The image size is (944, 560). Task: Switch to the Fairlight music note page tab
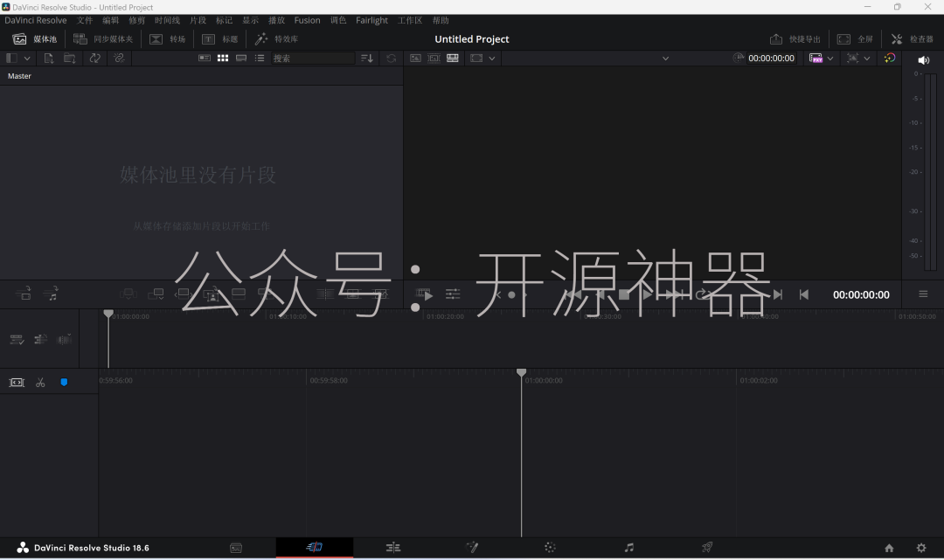tap(629, 548)
